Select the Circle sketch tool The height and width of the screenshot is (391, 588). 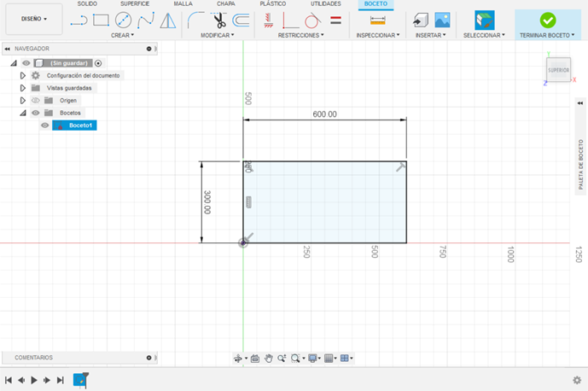[123, 20]
